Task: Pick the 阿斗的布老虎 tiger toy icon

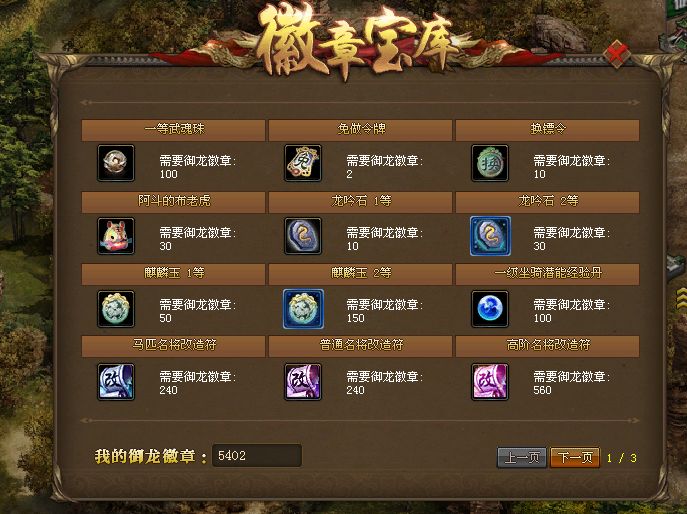Action: tap(116, 236)
